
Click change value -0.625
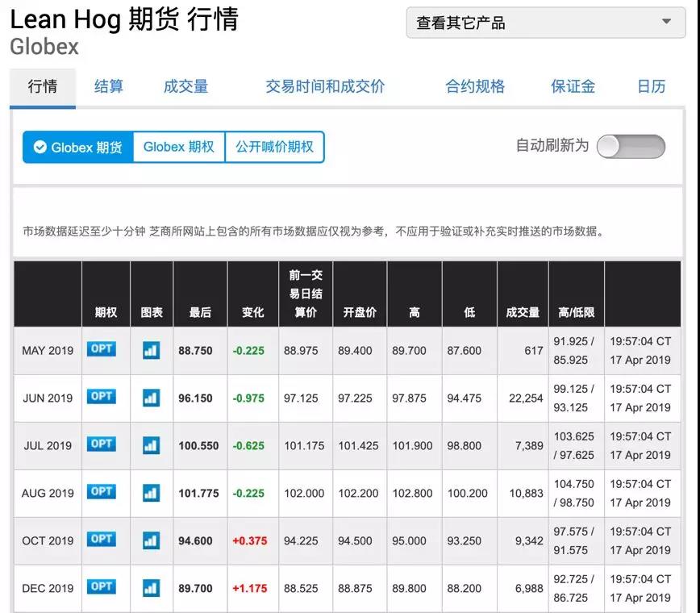(x=248, y=445)
